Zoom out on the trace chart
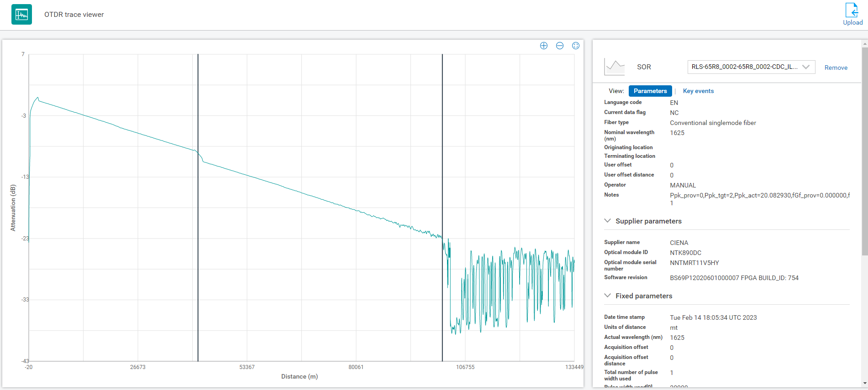868x390 pixels. tap(560, 46)
